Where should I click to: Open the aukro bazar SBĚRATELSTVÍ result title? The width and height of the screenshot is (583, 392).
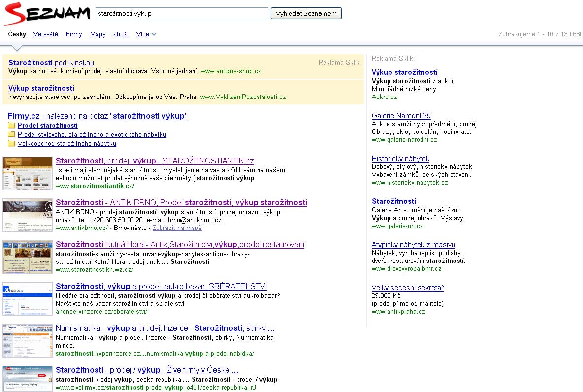[162, 287]
